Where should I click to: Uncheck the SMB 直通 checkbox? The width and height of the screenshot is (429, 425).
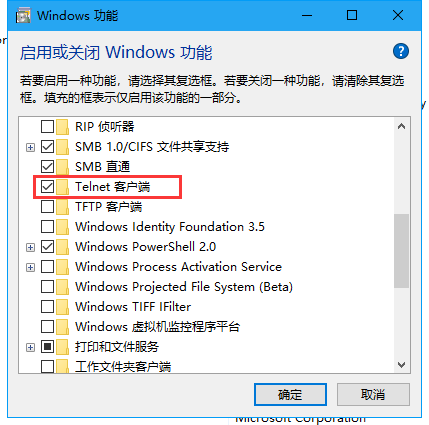[47, 167]
